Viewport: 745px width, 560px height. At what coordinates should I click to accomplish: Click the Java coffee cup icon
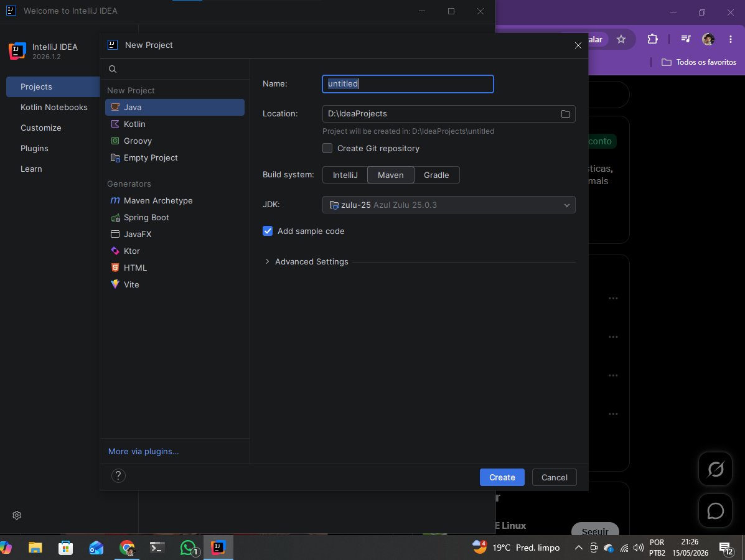click(115, 107)
